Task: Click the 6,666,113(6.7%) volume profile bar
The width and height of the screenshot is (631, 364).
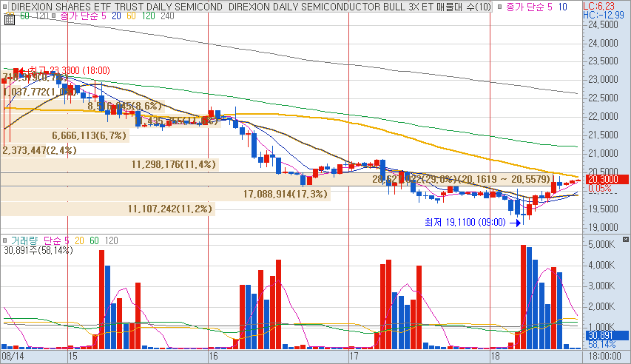Action: (x=64, y=135)
